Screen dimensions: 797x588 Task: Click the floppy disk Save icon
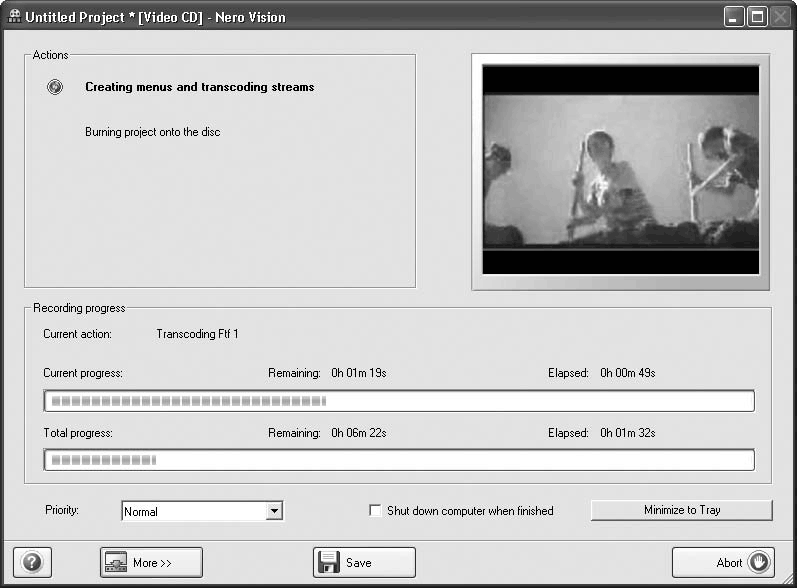329,562
